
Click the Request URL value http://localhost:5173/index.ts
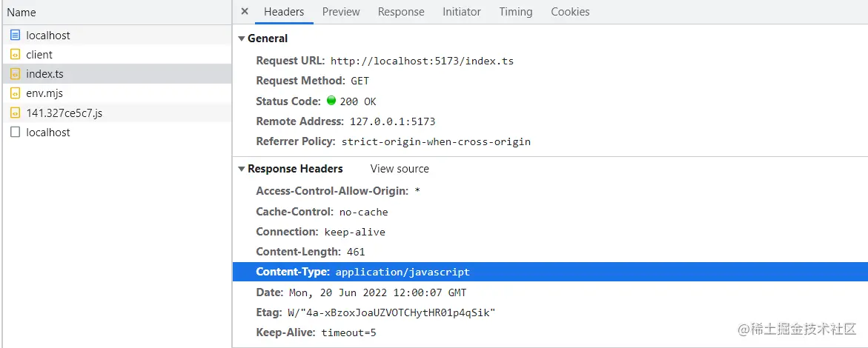pos(422,61)
